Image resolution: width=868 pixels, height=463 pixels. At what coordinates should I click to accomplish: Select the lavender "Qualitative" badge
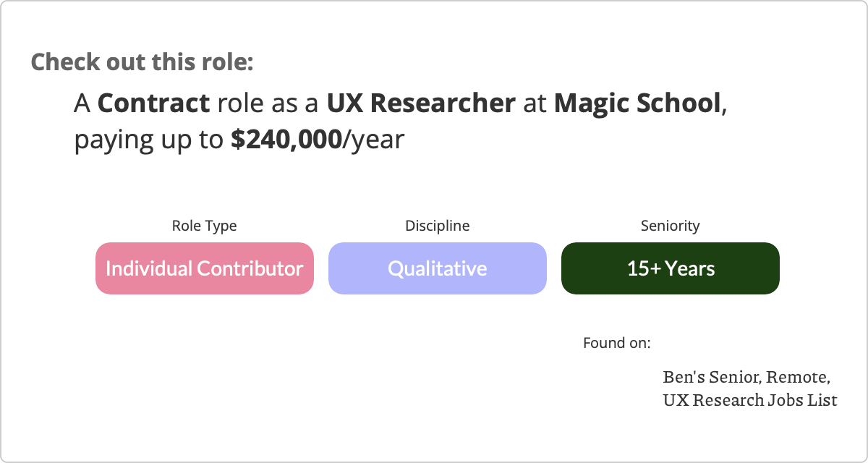point(437,268)
